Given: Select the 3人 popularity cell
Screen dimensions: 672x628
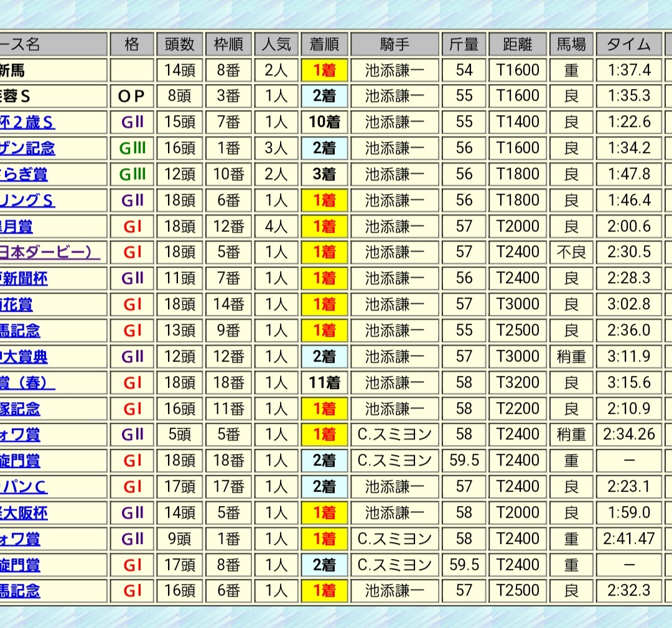Looking at the screenshot, I should [276, 148].
